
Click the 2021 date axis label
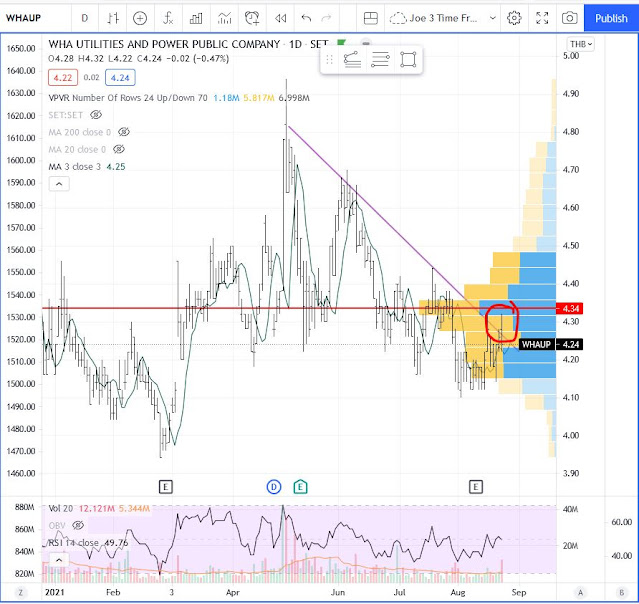click(x=55, y=592)
